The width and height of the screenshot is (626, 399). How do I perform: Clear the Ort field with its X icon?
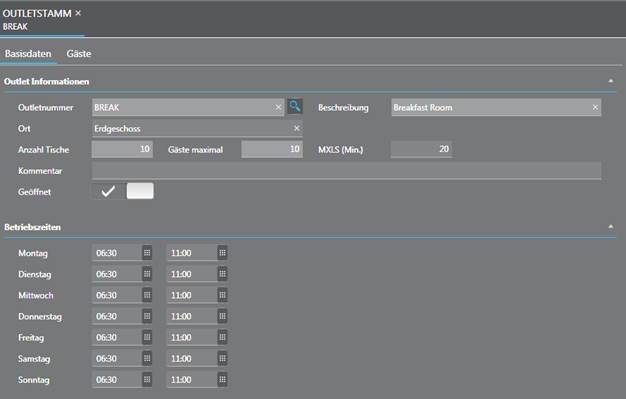297,128
